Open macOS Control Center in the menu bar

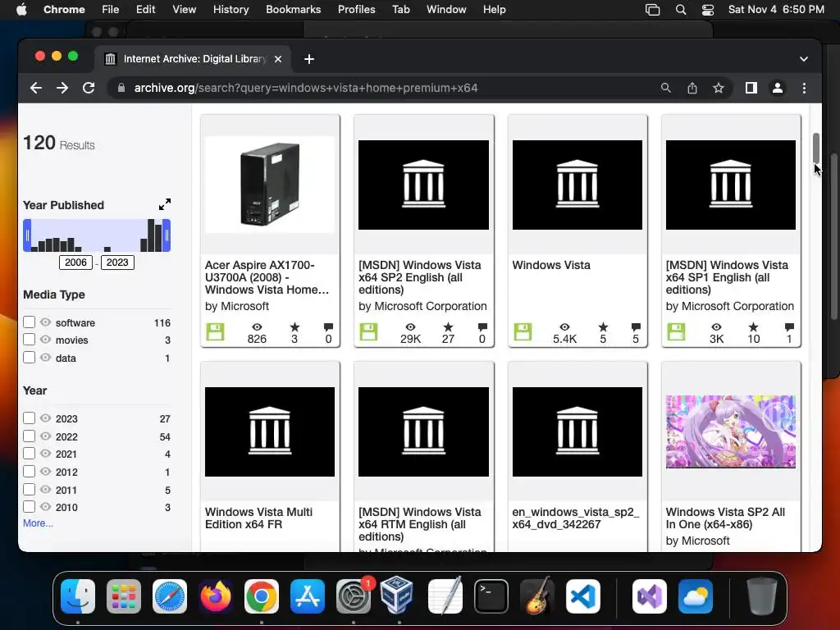tap(708, 10)
